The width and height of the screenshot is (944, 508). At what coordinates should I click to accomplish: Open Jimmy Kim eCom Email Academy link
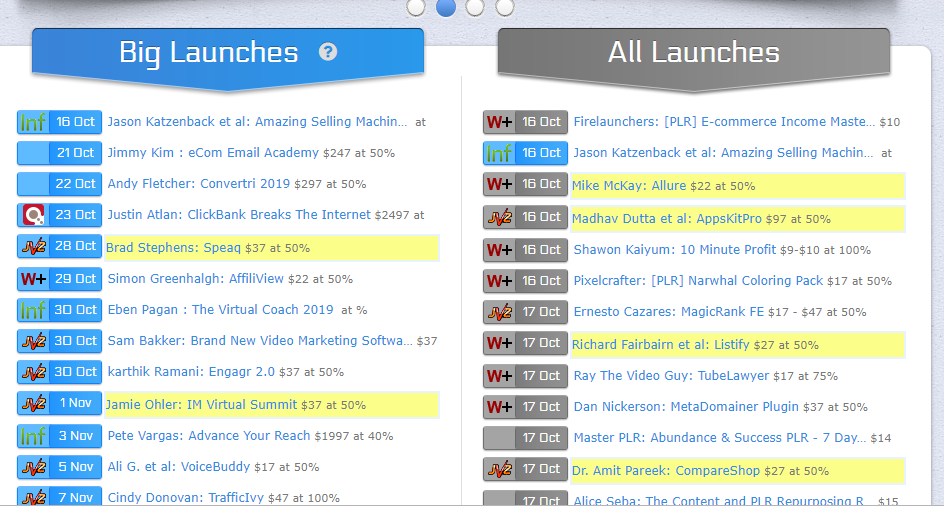click(x=213, y=153)
